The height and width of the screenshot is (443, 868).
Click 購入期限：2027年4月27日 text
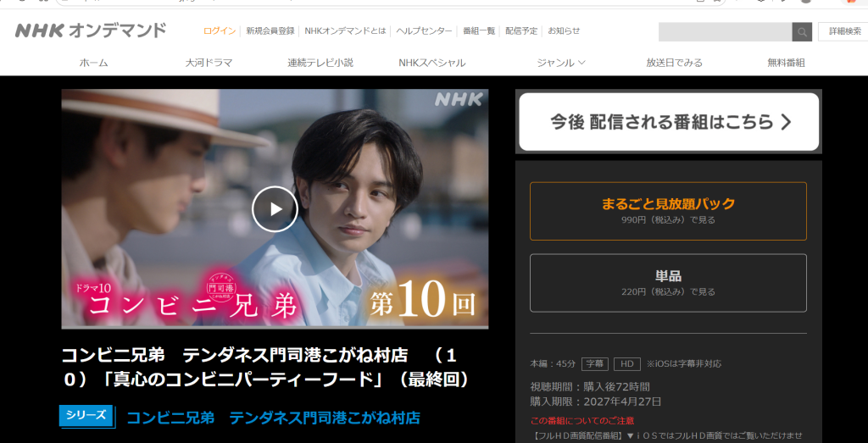[596, 401]
